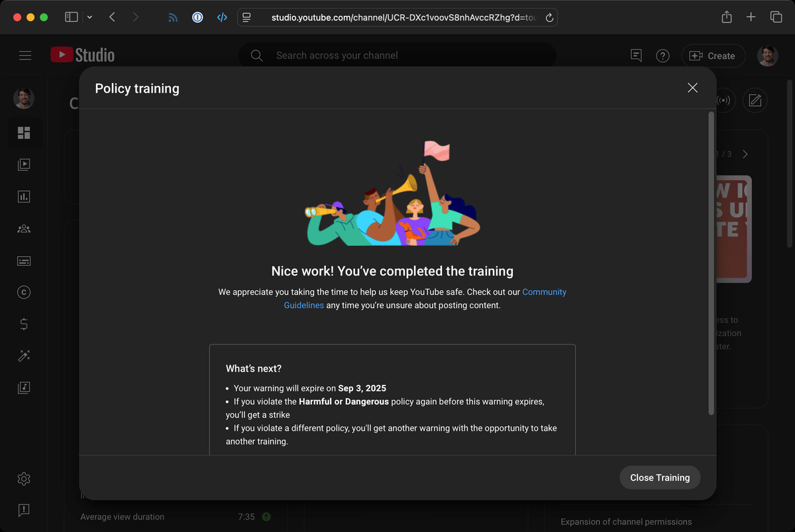Click the Close Training button
The image size is (795, 532).
pyautogui.click(x=660, y=478)
